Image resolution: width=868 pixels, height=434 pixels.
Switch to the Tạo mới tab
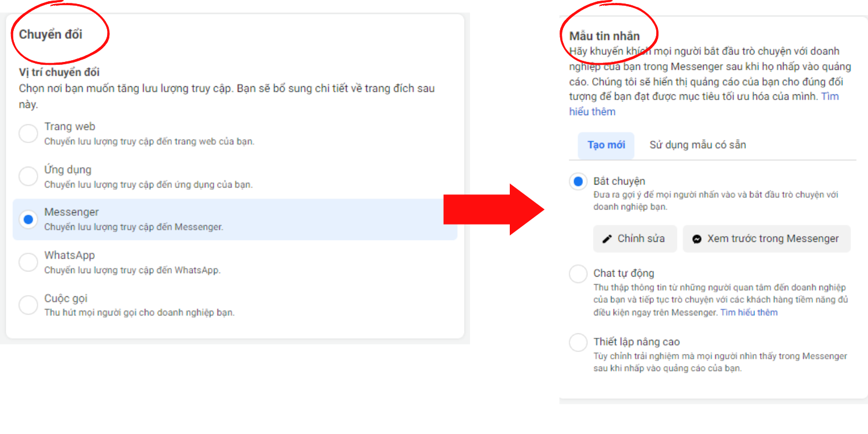pos(606,145)
